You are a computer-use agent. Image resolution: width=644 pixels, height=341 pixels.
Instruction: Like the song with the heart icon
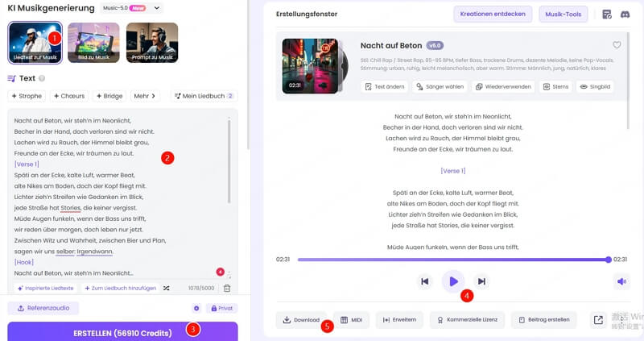tap(617, 45)
